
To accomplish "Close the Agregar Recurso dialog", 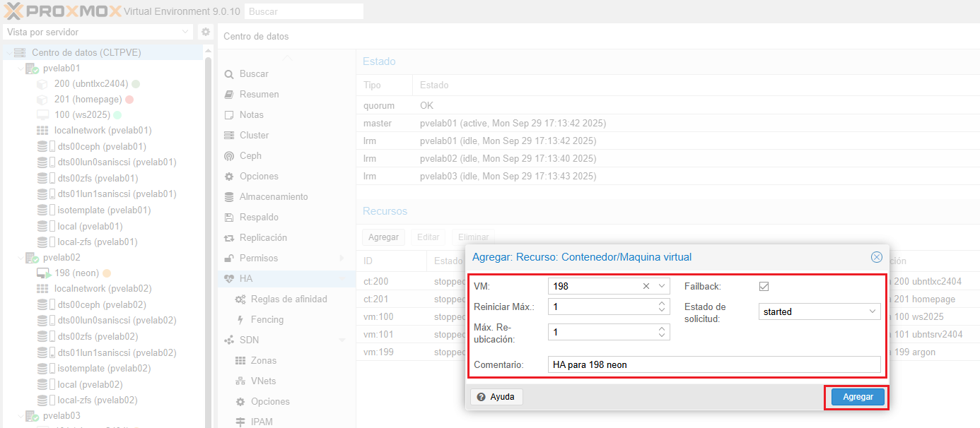I will 877,257.
